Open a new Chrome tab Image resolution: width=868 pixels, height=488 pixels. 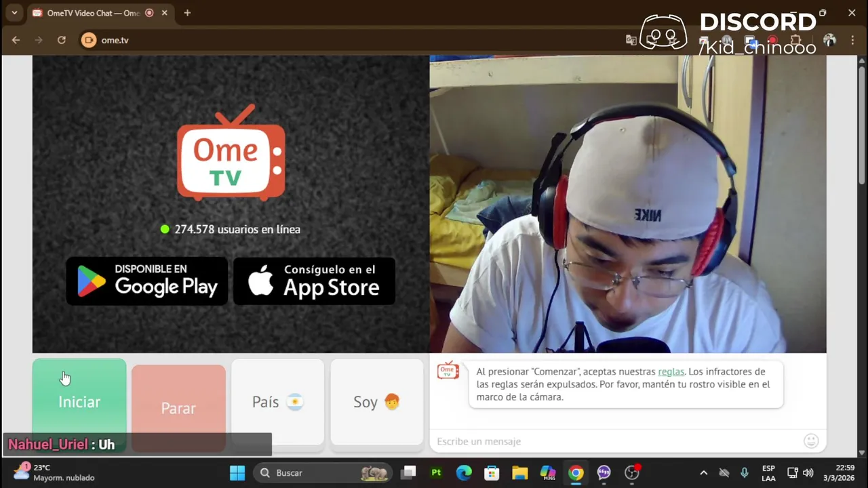[x=187, y=13]
